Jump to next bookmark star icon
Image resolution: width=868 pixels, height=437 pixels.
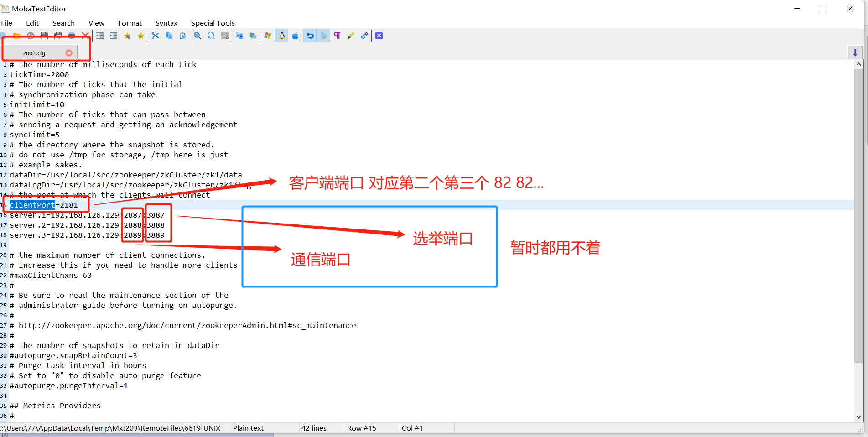(x=141, y=36)
